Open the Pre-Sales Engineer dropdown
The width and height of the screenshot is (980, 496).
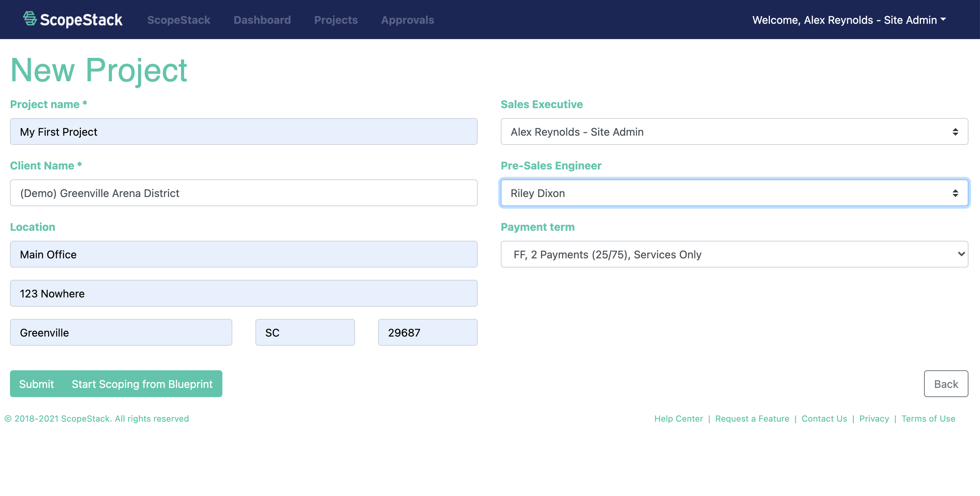735,193
